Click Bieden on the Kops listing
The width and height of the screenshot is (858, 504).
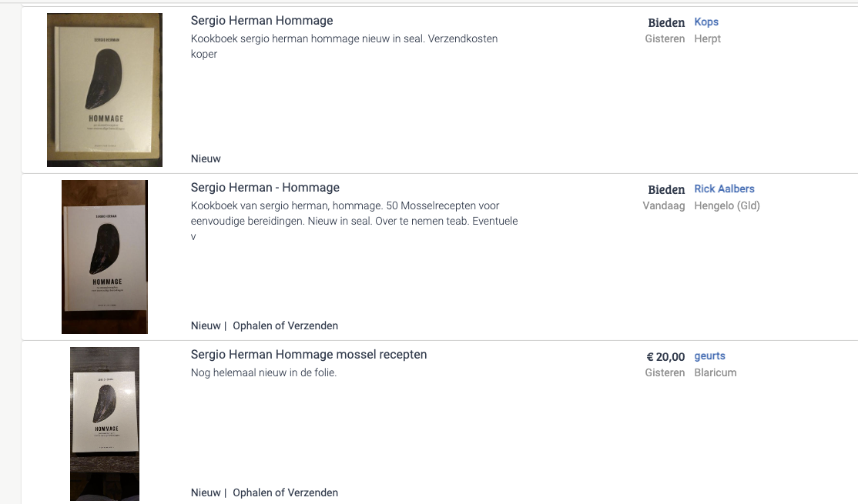(x=666, y=23)
